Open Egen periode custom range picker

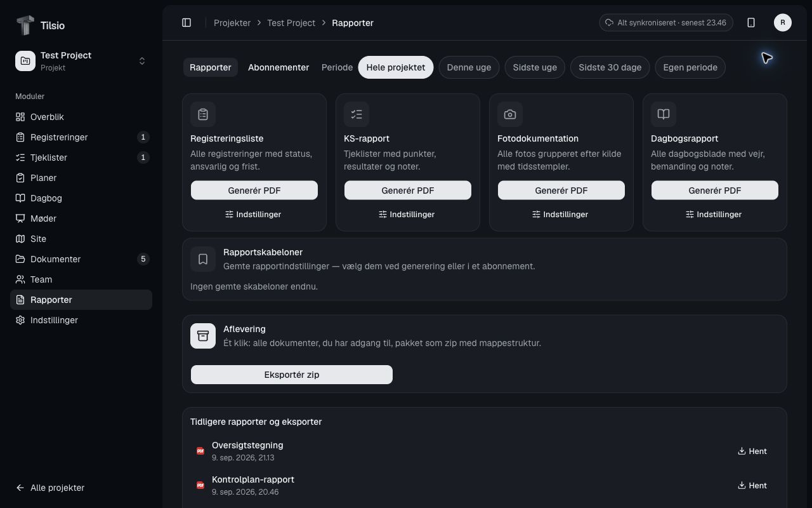pos(690,67)
